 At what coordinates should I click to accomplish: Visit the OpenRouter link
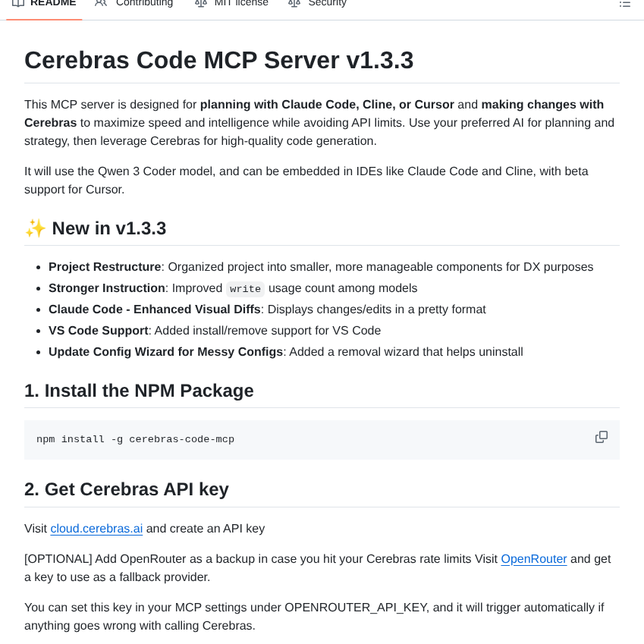click(534, 559)
